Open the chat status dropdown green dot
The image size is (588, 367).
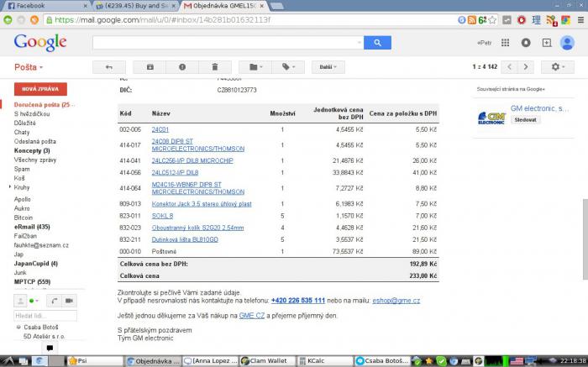(x=34, y=301)
